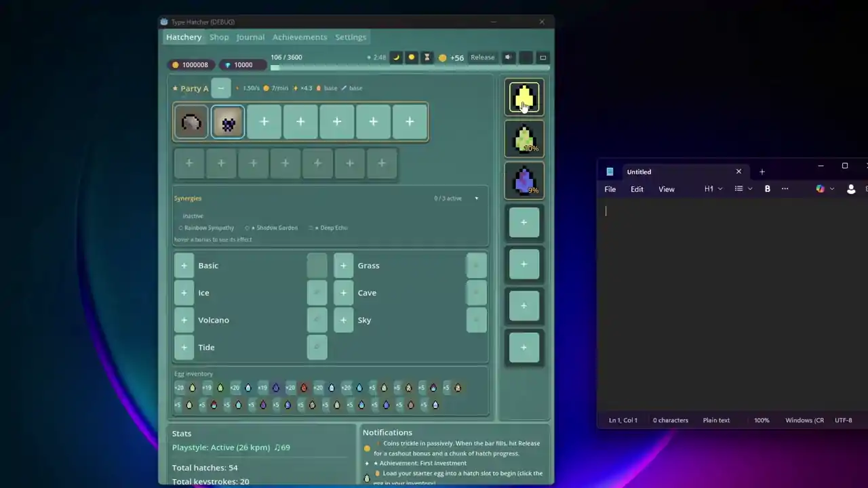Screen dimensions: 868x488
Task: Click the red egg in Egg inventory
Action: (x=304, y=388)
